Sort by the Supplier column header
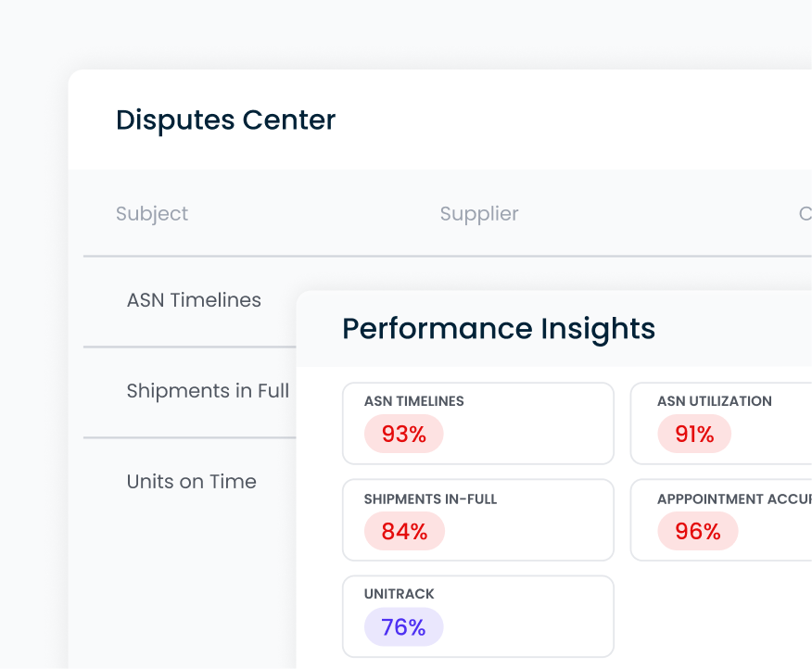This screenshot has width=812, height=669. 478,213
